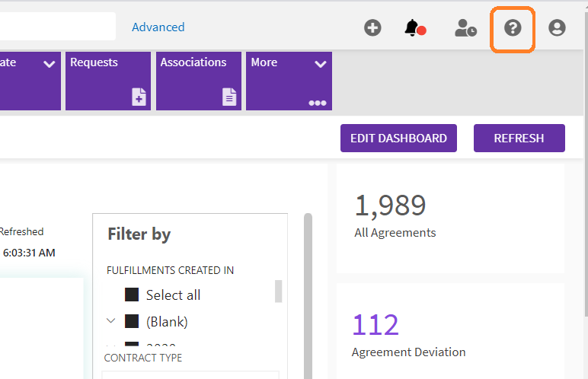Open help via the question mark icon
This screenshot has width=588, height=379.
coord(513,28)
